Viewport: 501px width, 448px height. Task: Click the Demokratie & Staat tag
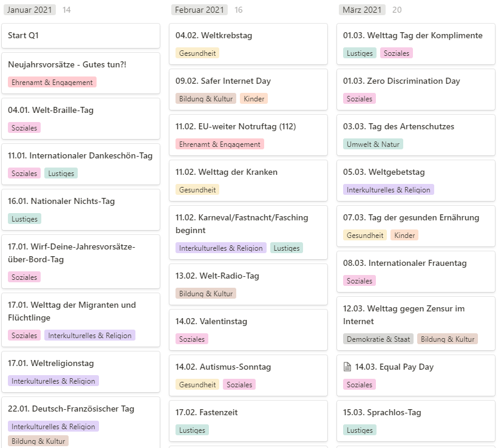(378, 339)
